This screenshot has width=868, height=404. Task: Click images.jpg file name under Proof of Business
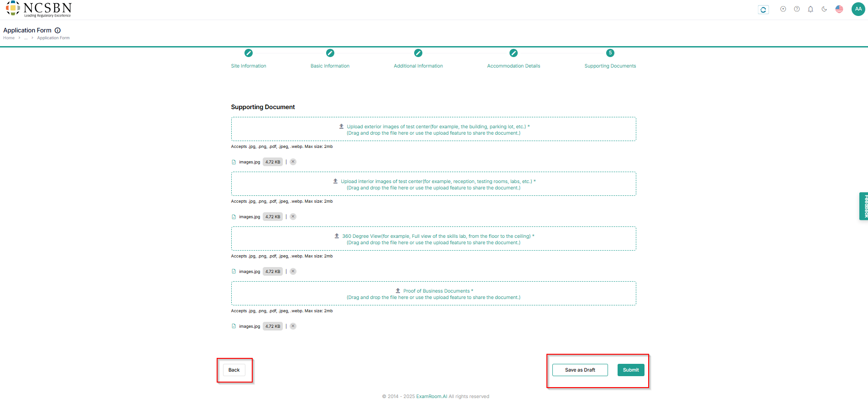tap(249, 326)
